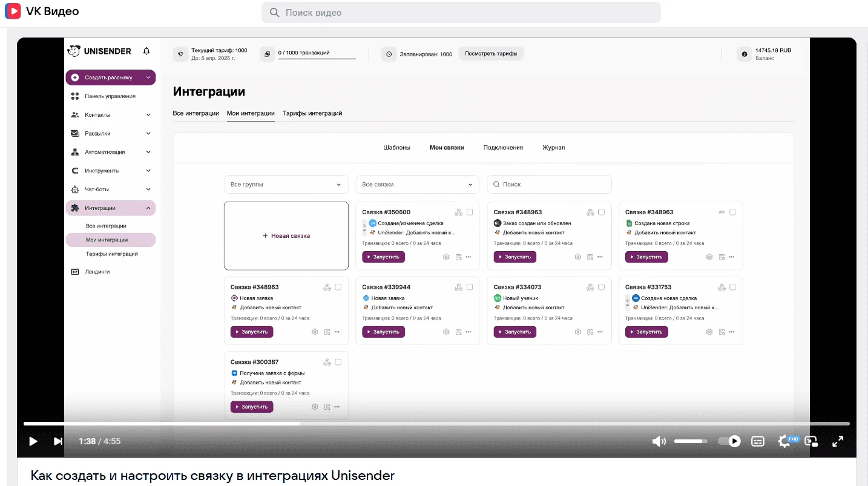Select checkbox on Связка #300387 card
Image resolution: width=868 pixels, height=486 pixels.
click(338, 362)
